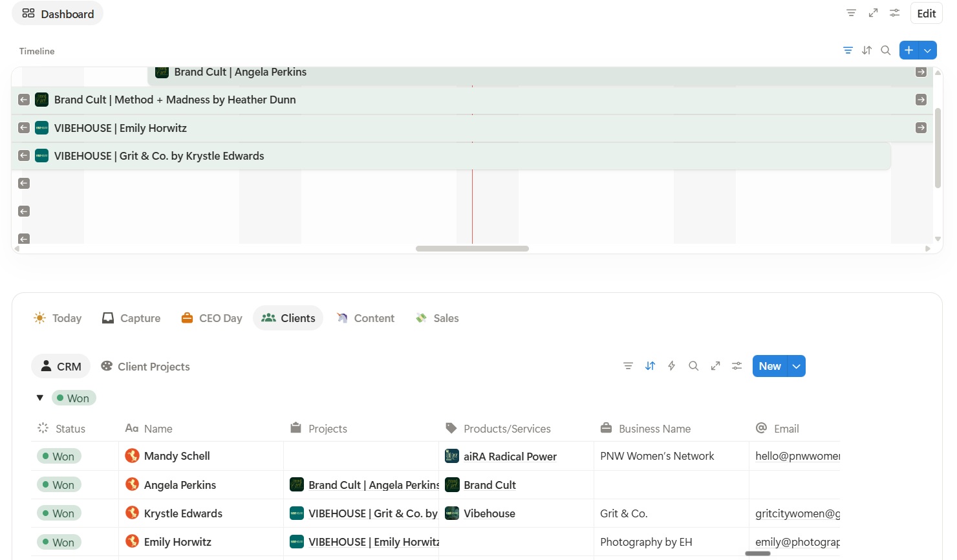Click the New button
This screenshot has height=560, width=957.
(x=769, y=366)
